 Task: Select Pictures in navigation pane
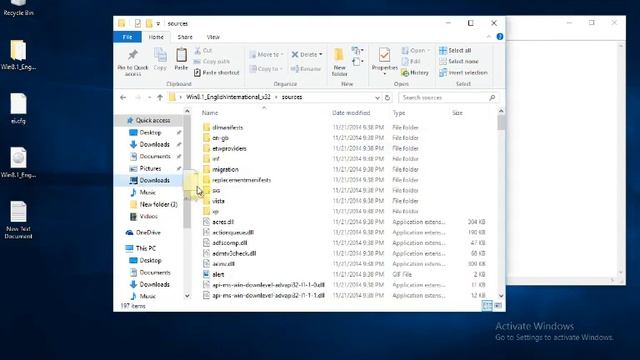point(150,169)
